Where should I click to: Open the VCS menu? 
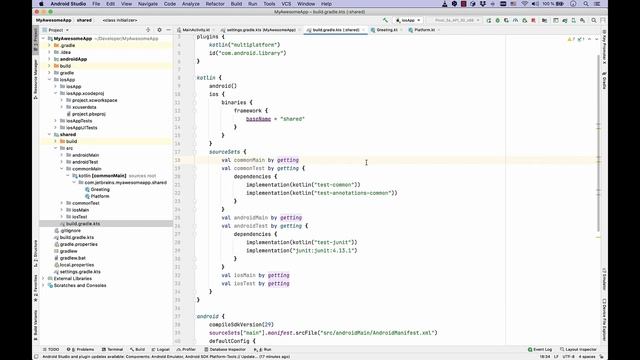coord(286,4)
